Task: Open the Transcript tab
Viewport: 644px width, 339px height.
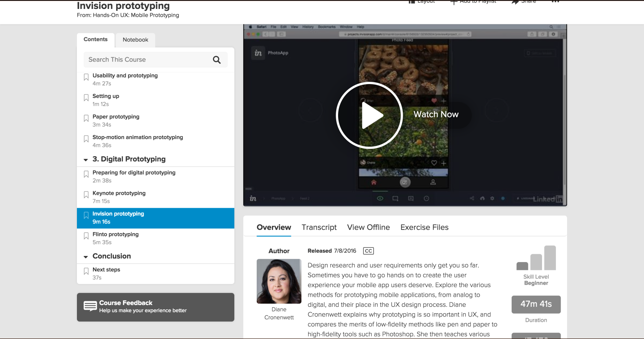Action: pyautogui.click(x=319, y=227)
